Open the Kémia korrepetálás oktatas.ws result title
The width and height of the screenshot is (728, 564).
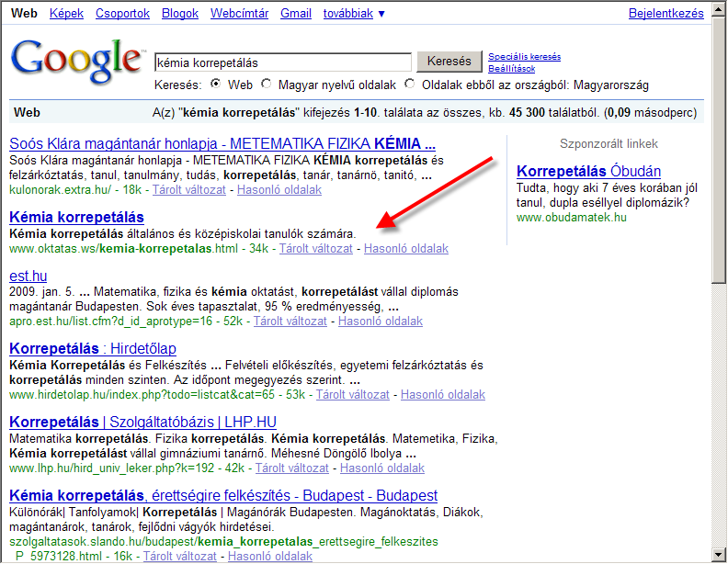tap(76, 217)
